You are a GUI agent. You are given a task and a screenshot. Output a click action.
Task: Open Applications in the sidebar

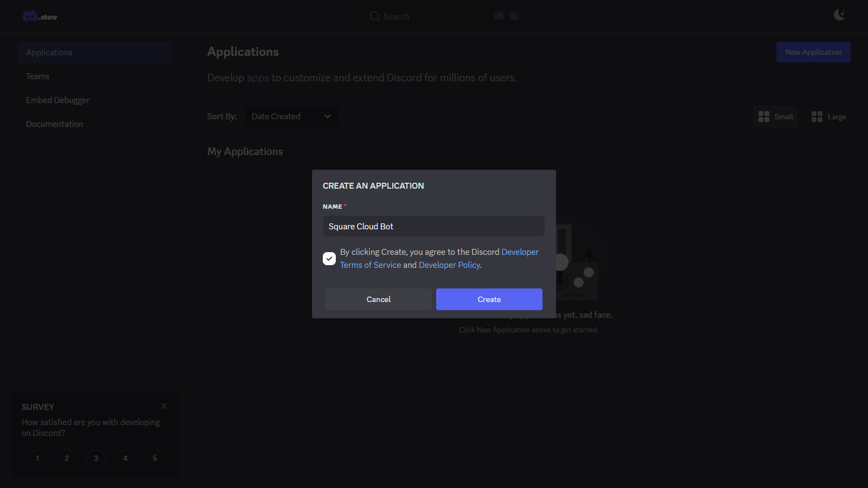(x=95, y=53)
